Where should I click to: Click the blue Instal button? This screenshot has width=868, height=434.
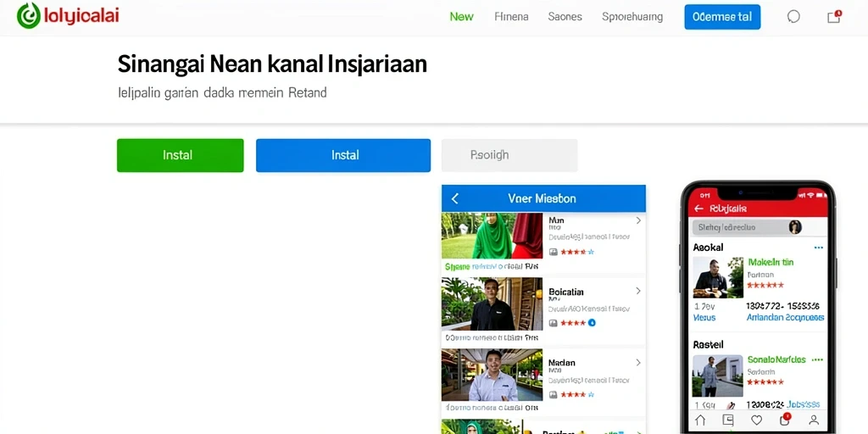coord(342,156)
